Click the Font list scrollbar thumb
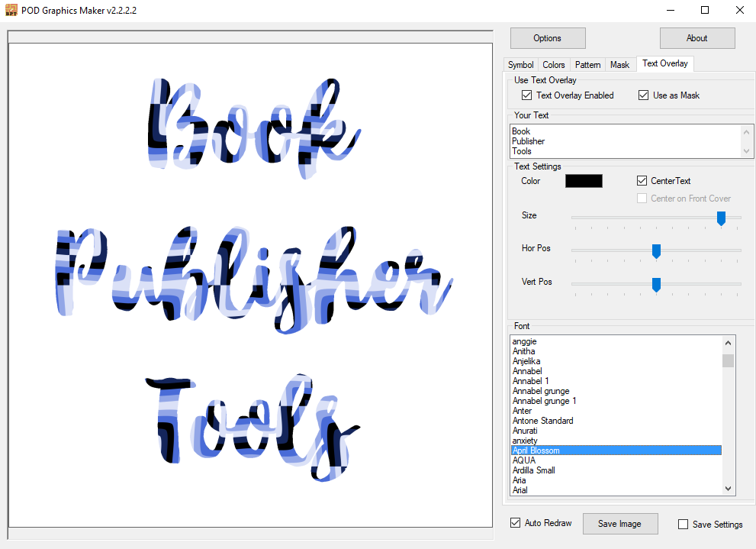 click(728, 361)
